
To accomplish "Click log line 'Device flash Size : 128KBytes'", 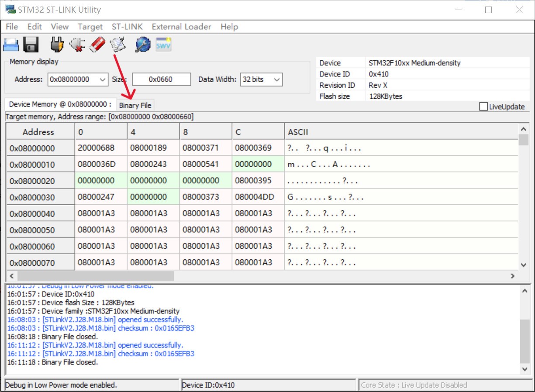I will coord(71,303).
